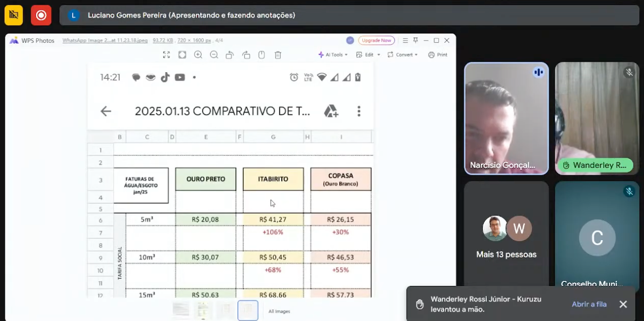
Task: Open the WPS Photos hamburger menu
Action: pos(405,40)
